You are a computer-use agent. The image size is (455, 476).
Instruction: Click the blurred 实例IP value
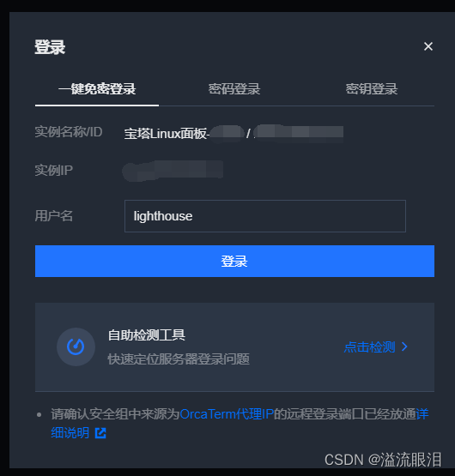click(173, 171)
